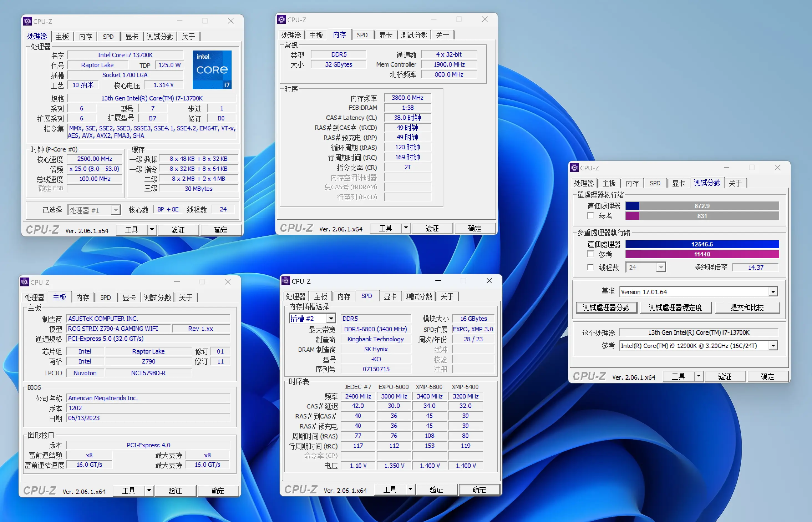Screen dimensions: 812x522
Task: Click 測試處理器分數 button
Action: pos(607,307)
